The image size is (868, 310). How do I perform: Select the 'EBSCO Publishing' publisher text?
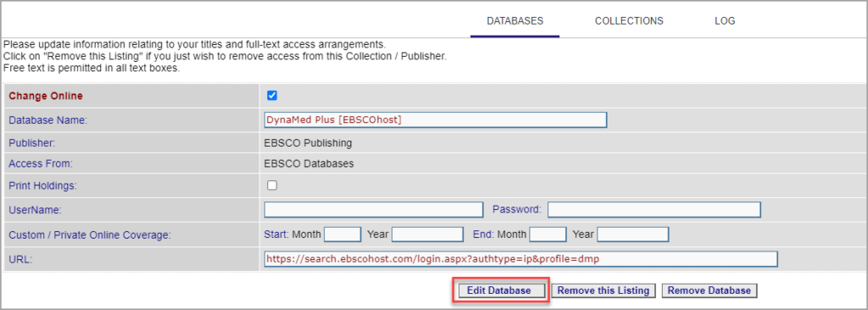(308, 143)
